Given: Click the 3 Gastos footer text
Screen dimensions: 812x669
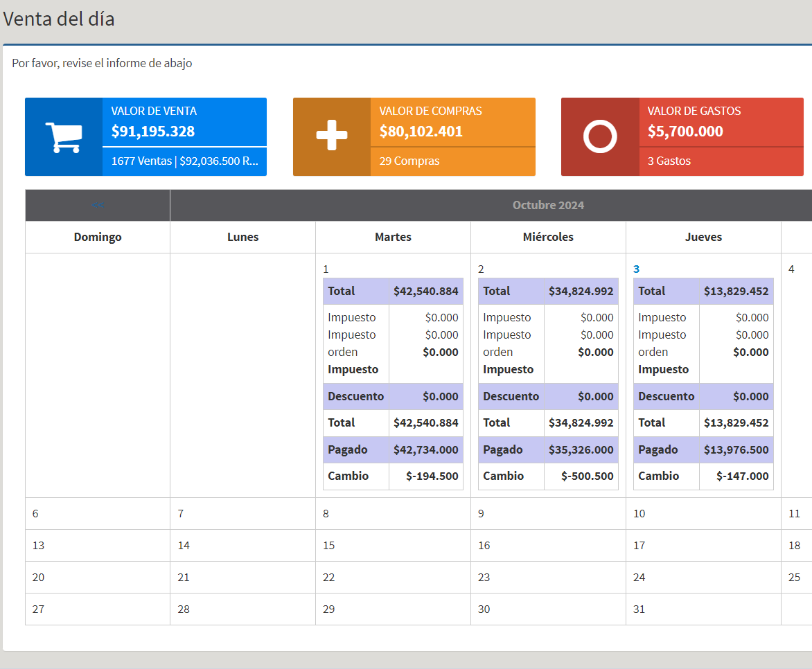Looking at the screenshot, I should (x=669, y=161).
